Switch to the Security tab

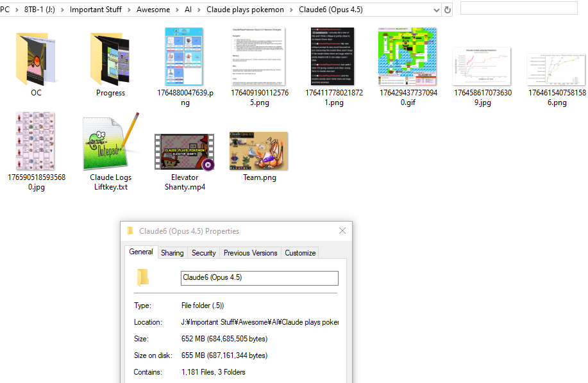pos(204,253)
